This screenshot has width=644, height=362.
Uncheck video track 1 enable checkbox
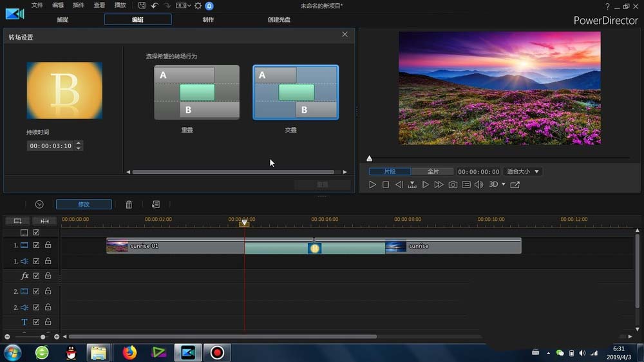point(37,245)
